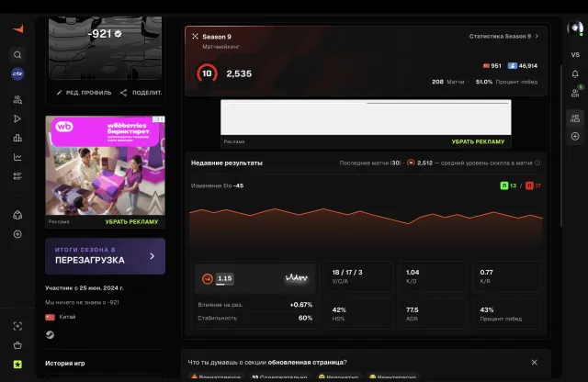Click the 43% Процент побед tile

(x=506, y=314)
